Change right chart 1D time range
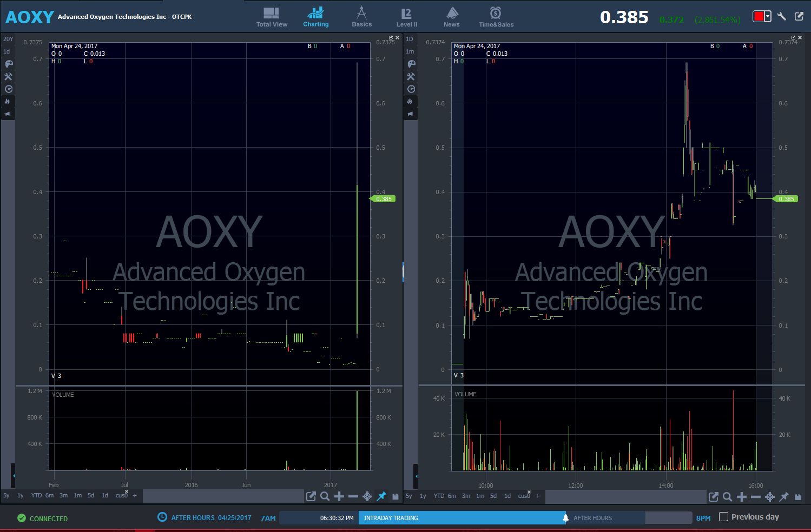Screen dimensions: 811x532 point(410,39)
